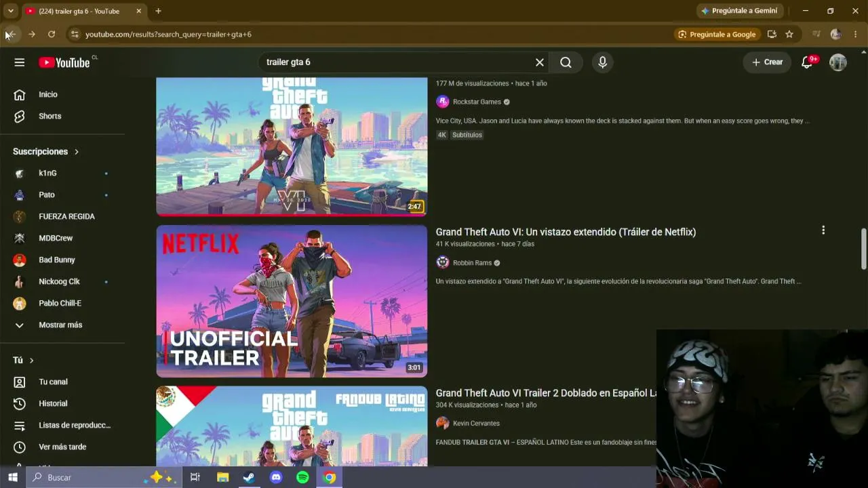Play the Netflix unofficial trailer thumbnail
Screen dimensions: 868x488
tap(292, 301)
